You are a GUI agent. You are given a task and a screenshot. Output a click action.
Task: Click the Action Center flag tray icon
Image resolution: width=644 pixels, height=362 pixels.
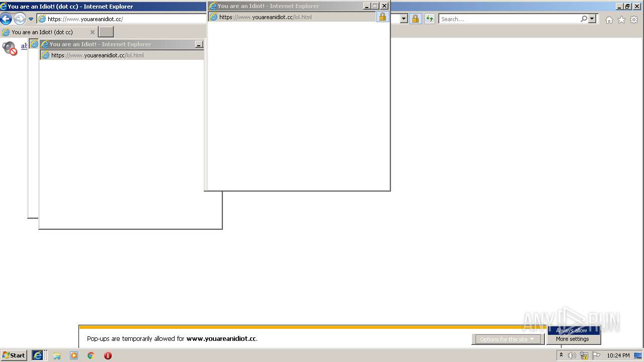(x=596, y=355)
